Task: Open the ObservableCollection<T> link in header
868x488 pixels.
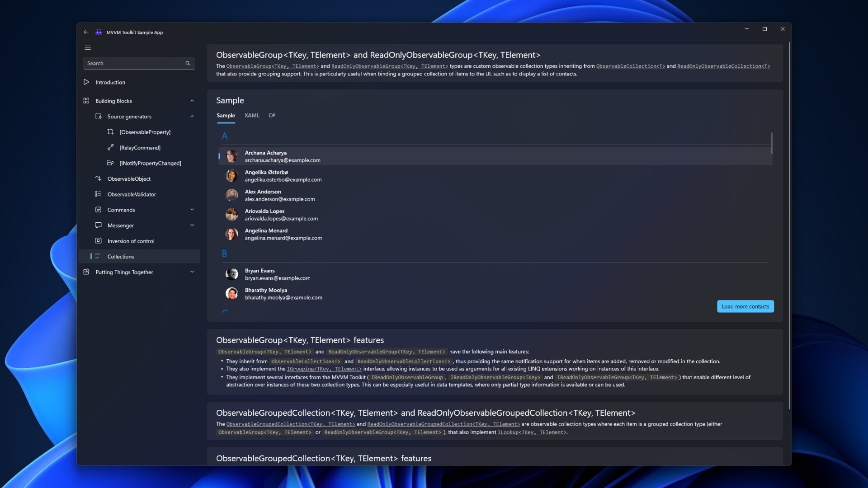Action: 630,66
